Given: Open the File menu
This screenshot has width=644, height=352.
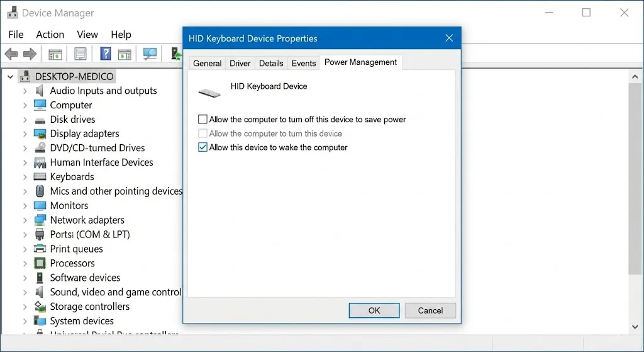Looking at the screenshot, I should click(16, 35).
